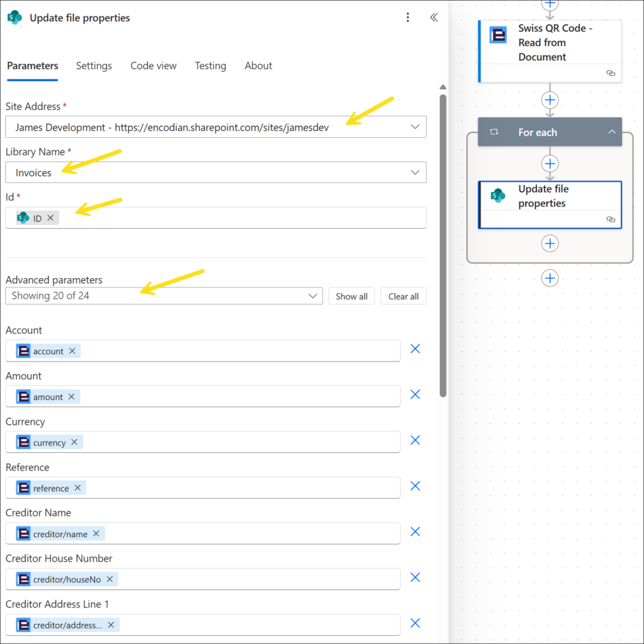Remove the Currency parameter with blue X
Image resolution: width=644 pixels, height=644 pixels.
click(415, 440)
